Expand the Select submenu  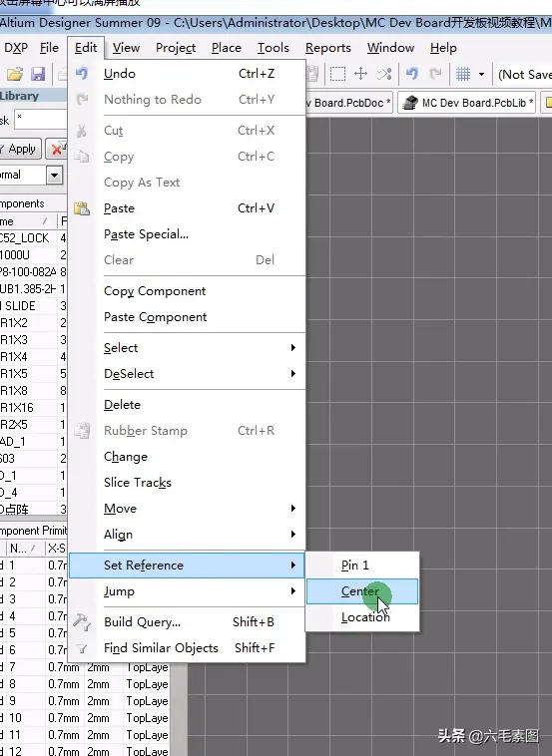(x=292, y=348)
